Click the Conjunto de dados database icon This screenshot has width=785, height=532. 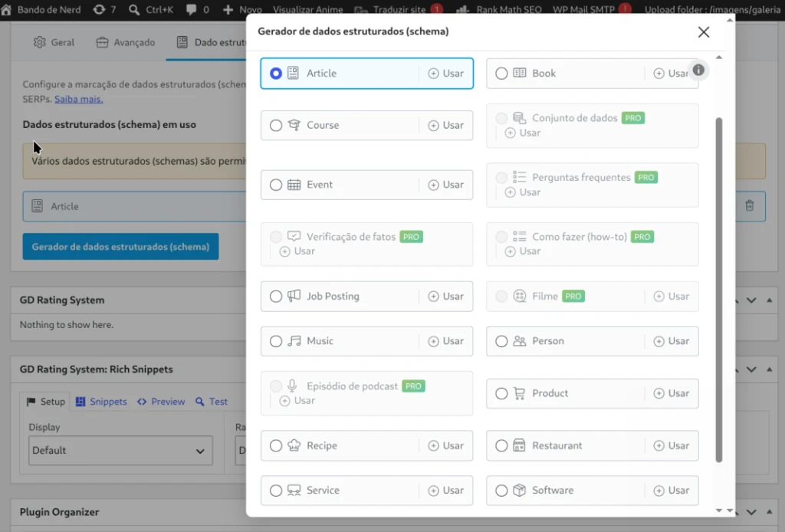coord(520,118)
